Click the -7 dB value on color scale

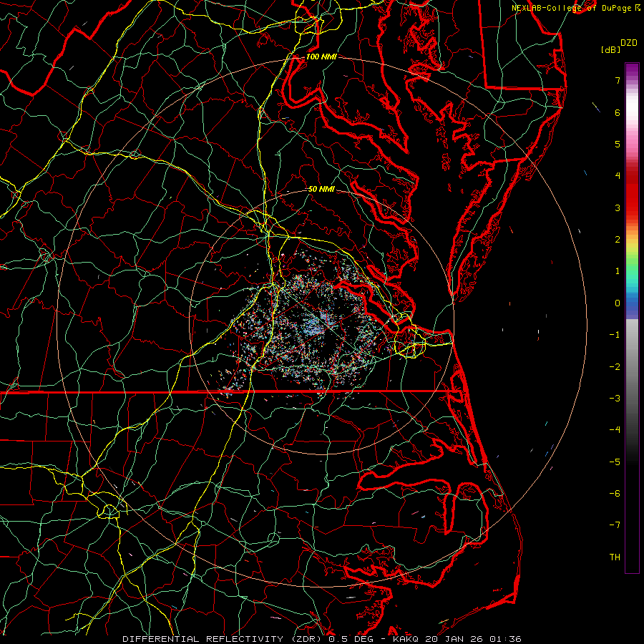615,525
